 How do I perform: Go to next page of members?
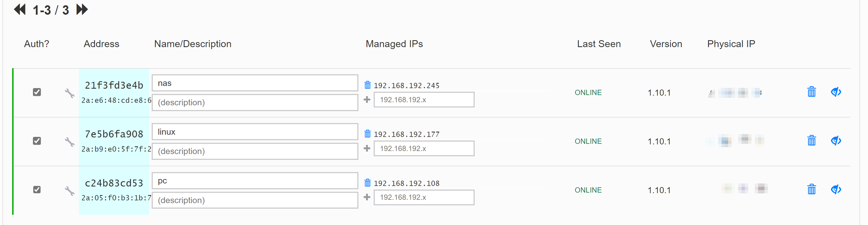point(82,9)
